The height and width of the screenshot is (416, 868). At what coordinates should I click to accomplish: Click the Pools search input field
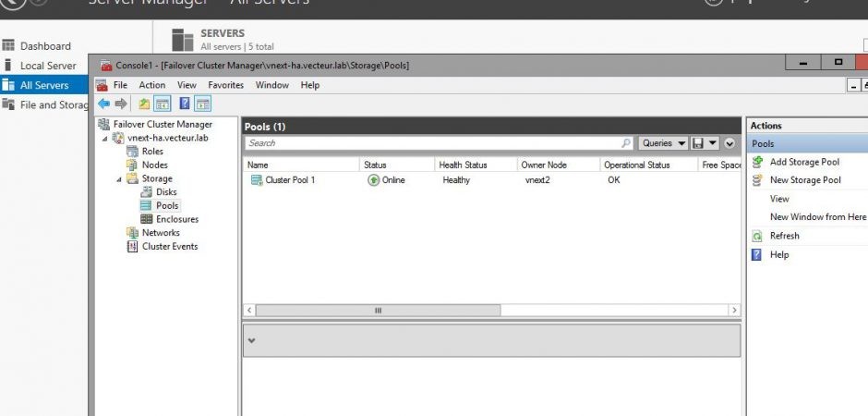(x=429, y=143)
